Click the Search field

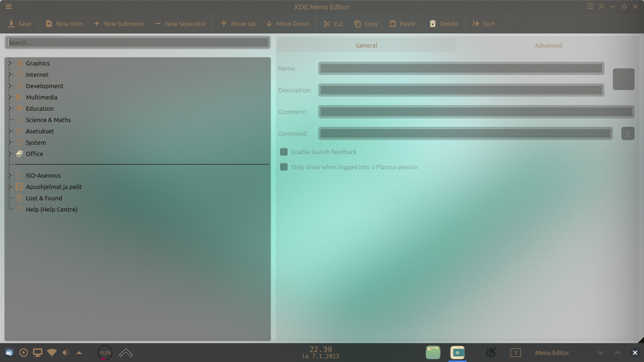(138, 42)
